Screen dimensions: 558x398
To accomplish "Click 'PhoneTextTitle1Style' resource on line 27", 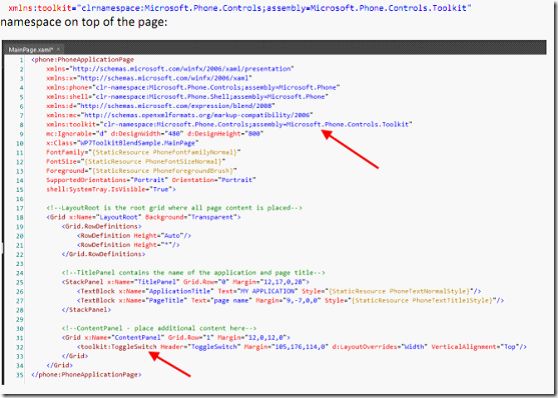I will coord(451,300).
